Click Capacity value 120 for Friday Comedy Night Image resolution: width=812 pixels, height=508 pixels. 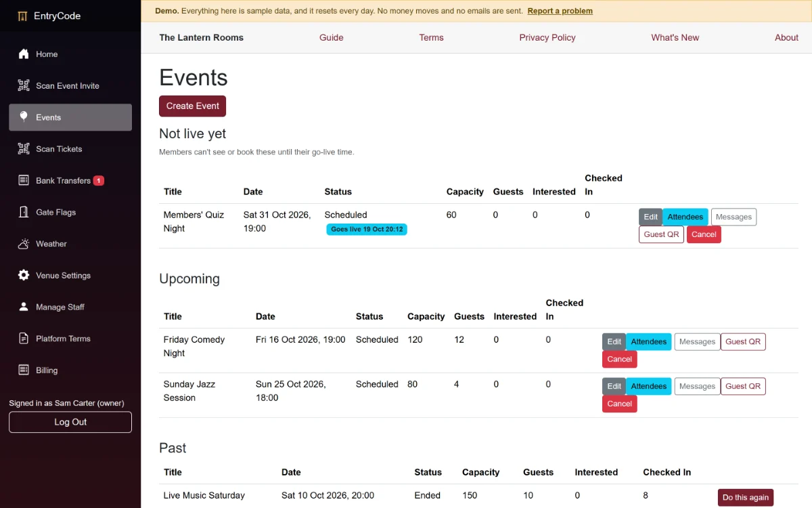click(x=415, y=339)
